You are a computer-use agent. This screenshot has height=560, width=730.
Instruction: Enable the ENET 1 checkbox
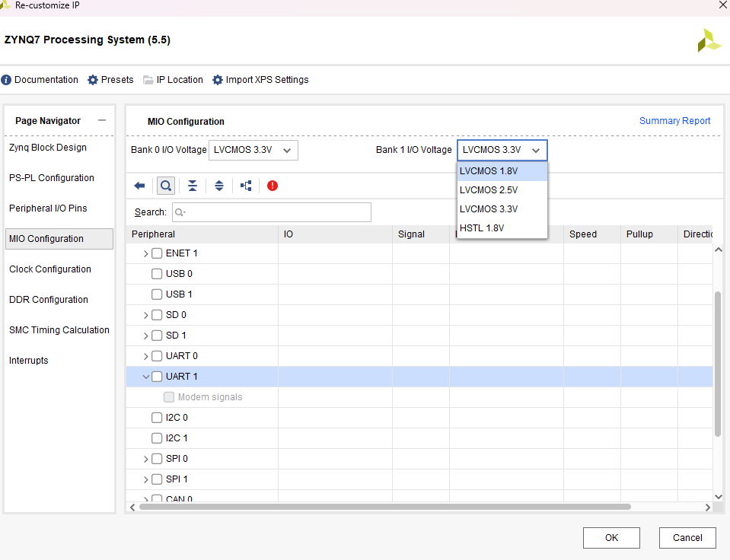pos(157,253)
